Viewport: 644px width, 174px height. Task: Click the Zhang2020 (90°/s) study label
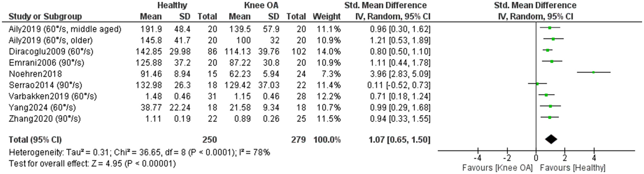[x=45, y=119]
